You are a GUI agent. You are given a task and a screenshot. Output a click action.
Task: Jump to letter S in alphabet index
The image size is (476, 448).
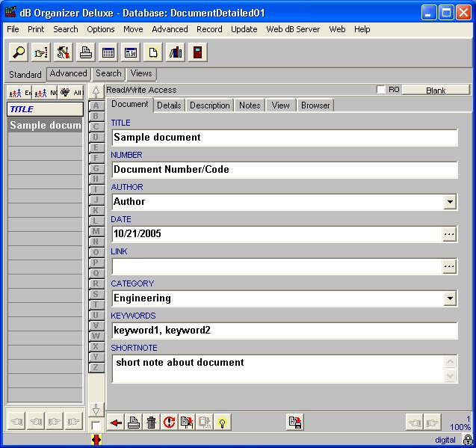(96, 294)
